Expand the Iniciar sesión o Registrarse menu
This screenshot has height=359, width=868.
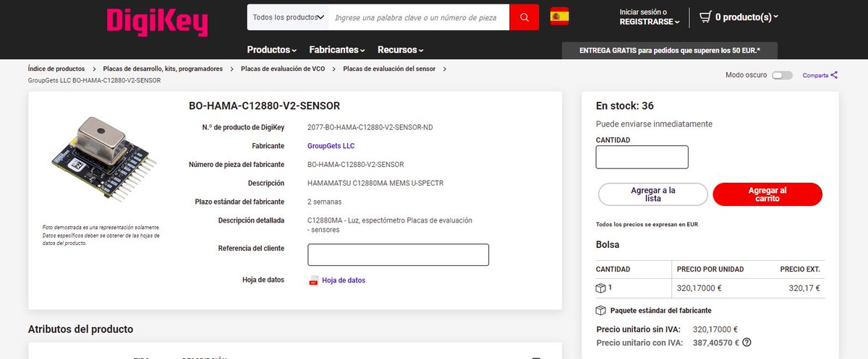coord(650,17)
